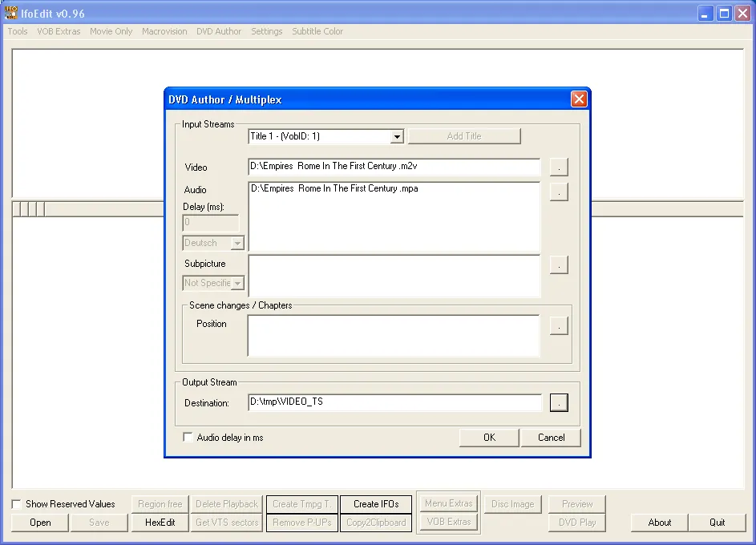Toggle Show Reserved Values checkbox
This screenshot has width=756, height=545.
16,504
